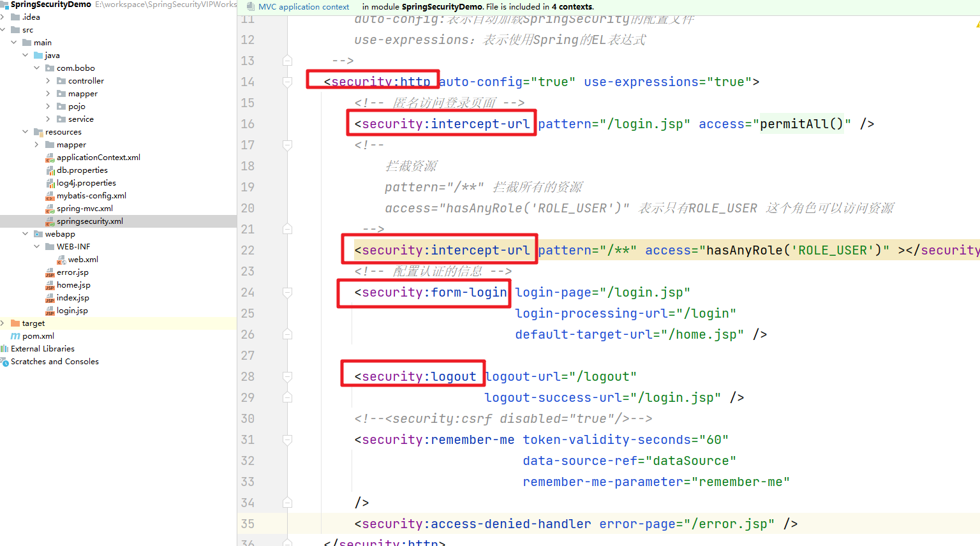The height and width of the screenshot is (546, 980).
Task: Click the applicationContext.xml file icon
Action: pos(50,158)
